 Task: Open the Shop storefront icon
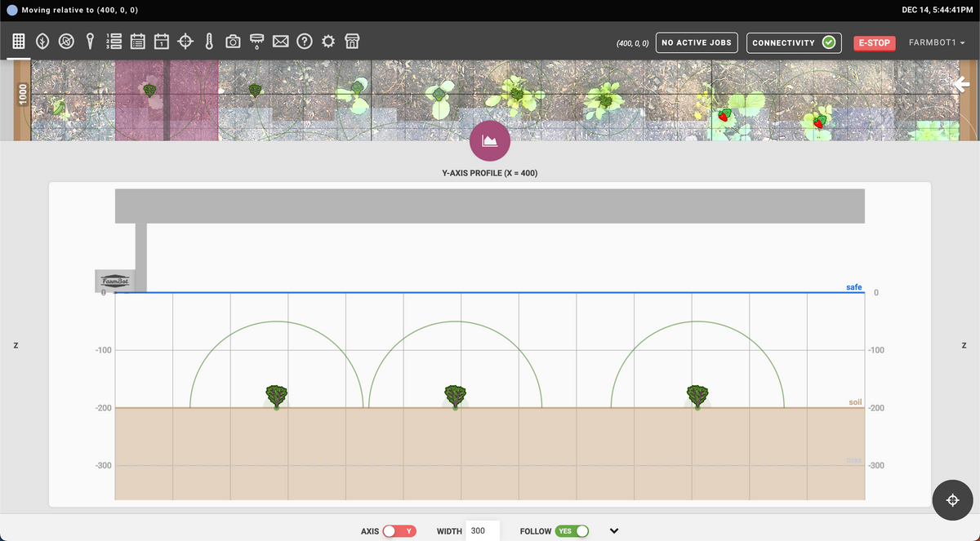[x=352, y=41]
